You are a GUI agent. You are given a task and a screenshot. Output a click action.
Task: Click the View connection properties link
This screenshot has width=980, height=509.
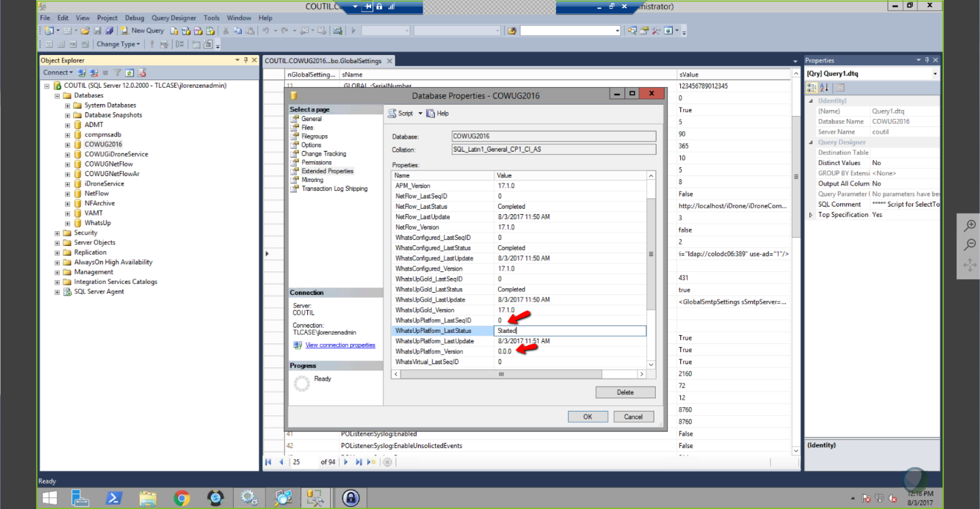click(x=340, y=345)
